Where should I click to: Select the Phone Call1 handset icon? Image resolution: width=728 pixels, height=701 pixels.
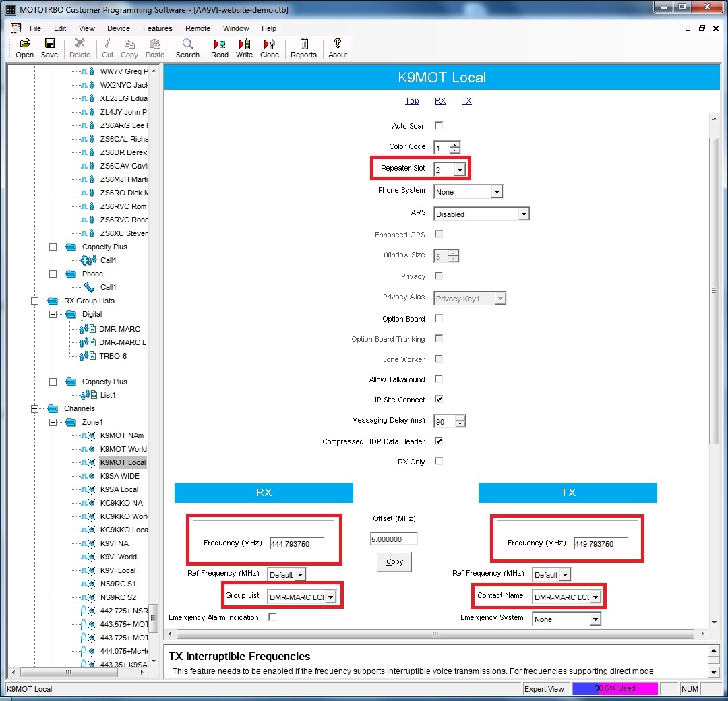point(89,287)
